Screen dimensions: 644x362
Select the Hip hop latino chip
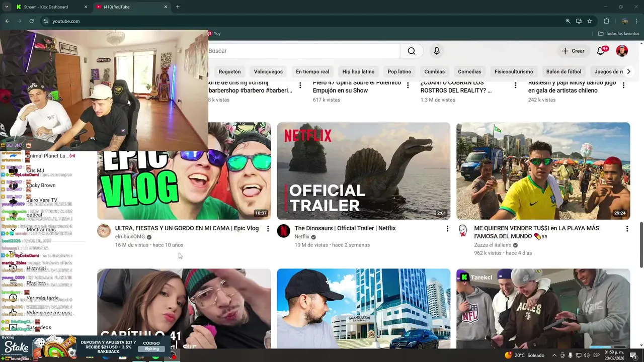[x=358, y=71]
